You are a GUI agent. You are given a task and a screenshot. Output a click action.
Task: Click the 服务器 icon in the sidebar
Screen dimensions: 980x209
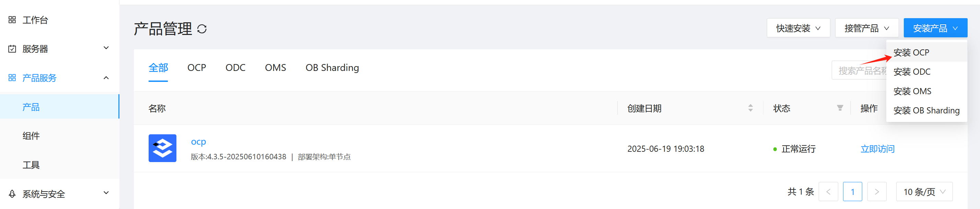coord(12,49)
